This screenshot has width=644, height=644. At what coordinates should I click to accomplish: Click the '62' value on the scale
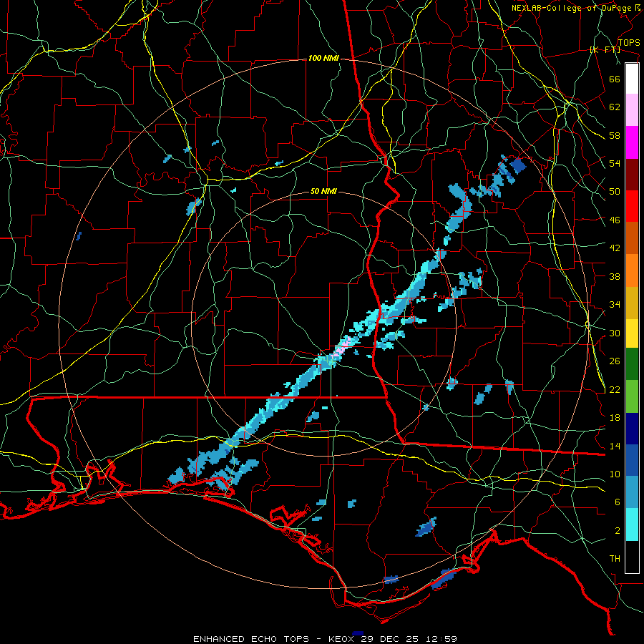[x=615, y=107]
